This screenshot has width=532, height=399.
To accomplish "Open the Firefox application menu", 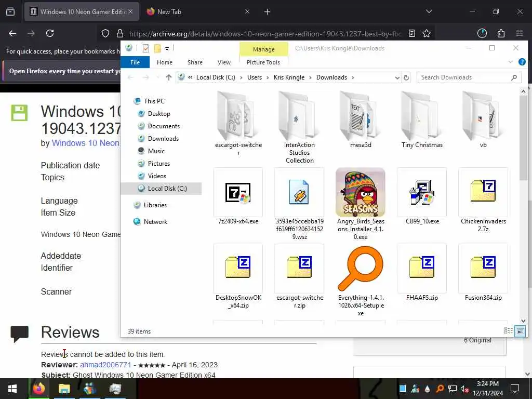I will pos(520,33).
